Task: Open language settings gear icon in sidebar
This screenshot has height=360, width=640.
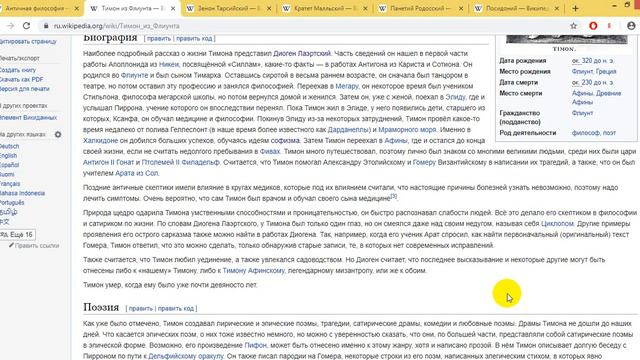Action: coord(58,134)
